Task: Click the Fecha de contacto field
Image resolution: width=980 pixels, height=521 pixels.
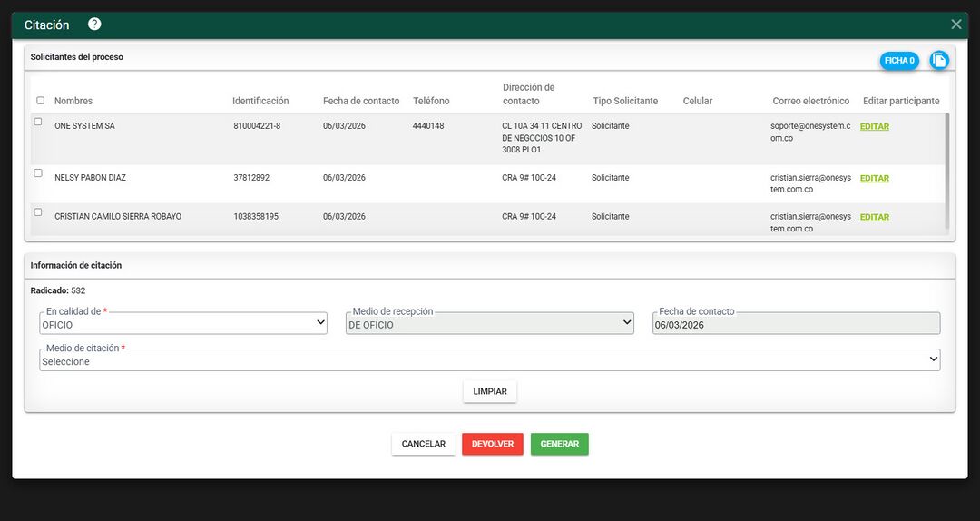Action: pyautogui.click(x=796, y=324)
